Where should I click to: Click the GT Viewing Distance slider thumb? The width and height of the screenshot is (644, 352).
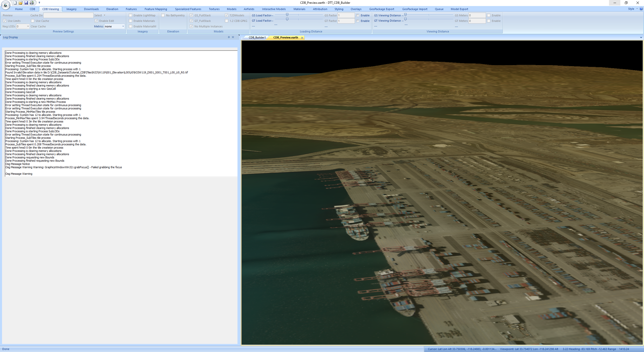tap(405, 19)
